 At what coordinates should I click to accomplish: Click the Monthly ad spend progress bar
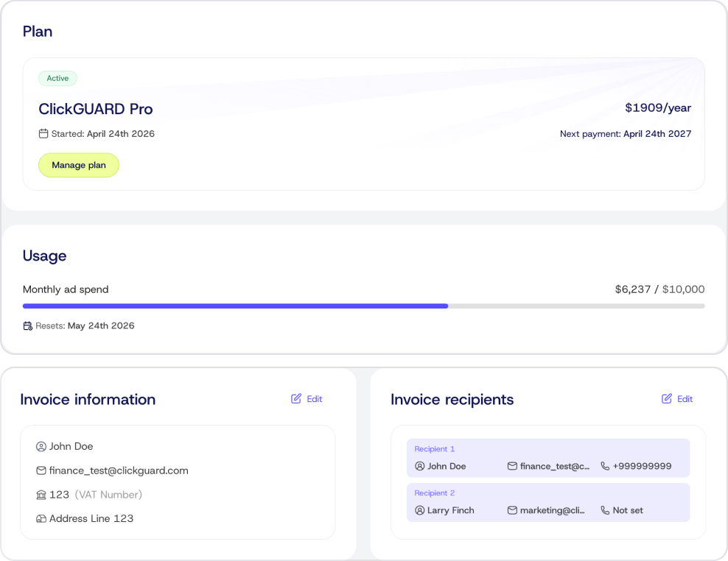point(363,306)
